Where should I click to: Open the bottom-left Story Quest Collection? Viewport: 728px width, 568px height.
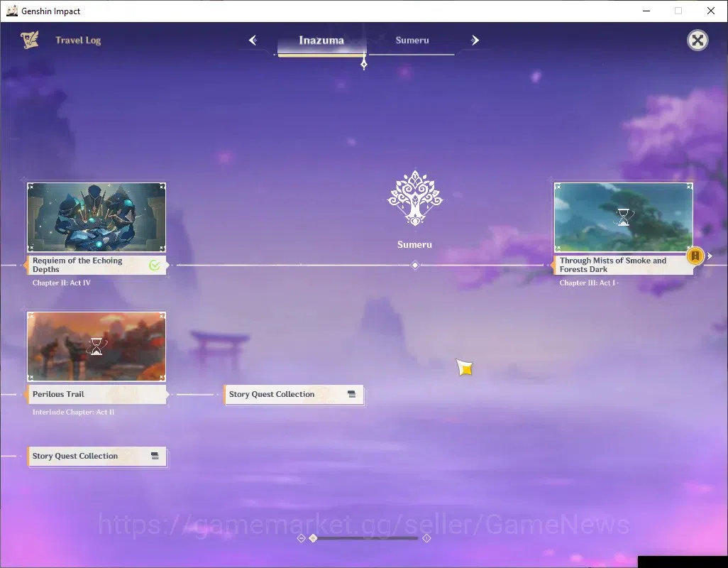pos(97,457)
